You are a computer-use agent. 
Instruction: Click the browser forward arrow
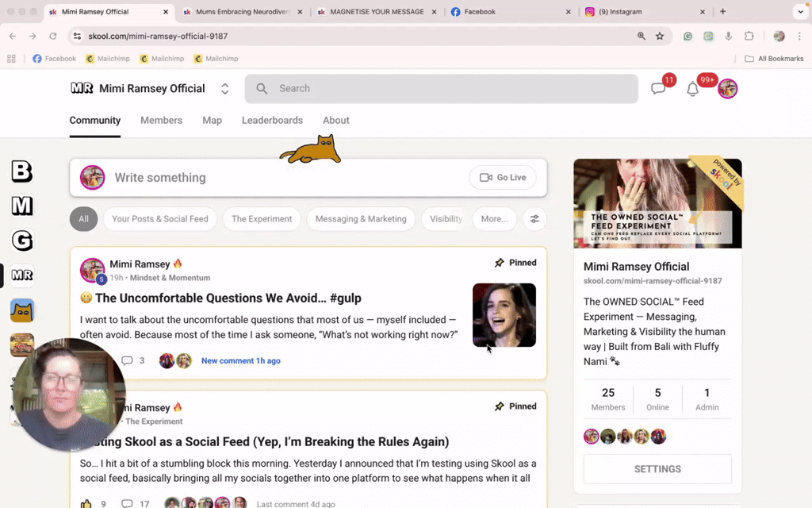click(33, 36)
